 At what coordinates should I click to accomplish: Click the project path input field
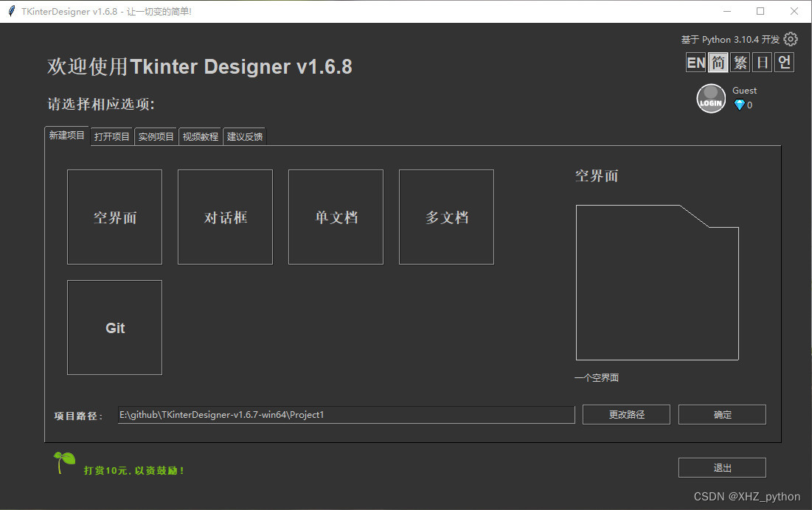pyautogui.click(x=347, y=415)
